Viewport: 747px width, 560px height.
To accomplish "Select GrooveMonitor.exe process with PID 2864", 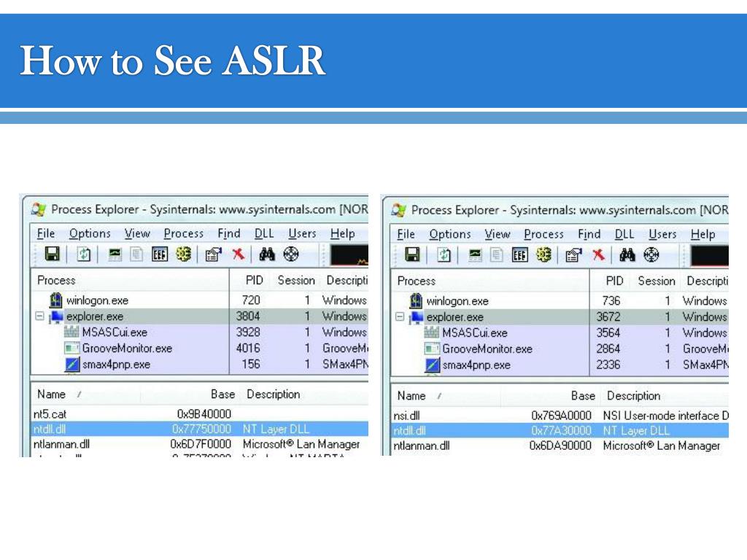I will pos(560,349).
